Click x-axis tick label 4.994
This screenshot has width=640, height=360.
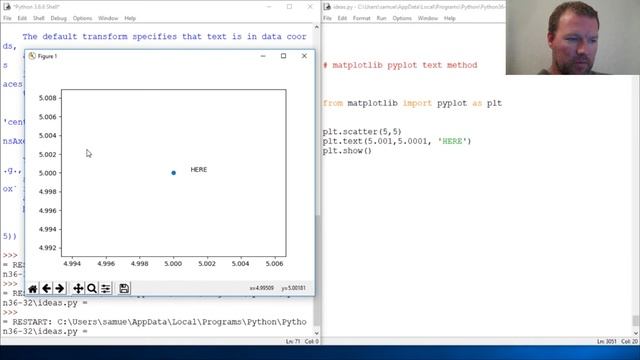coord(72,264)
